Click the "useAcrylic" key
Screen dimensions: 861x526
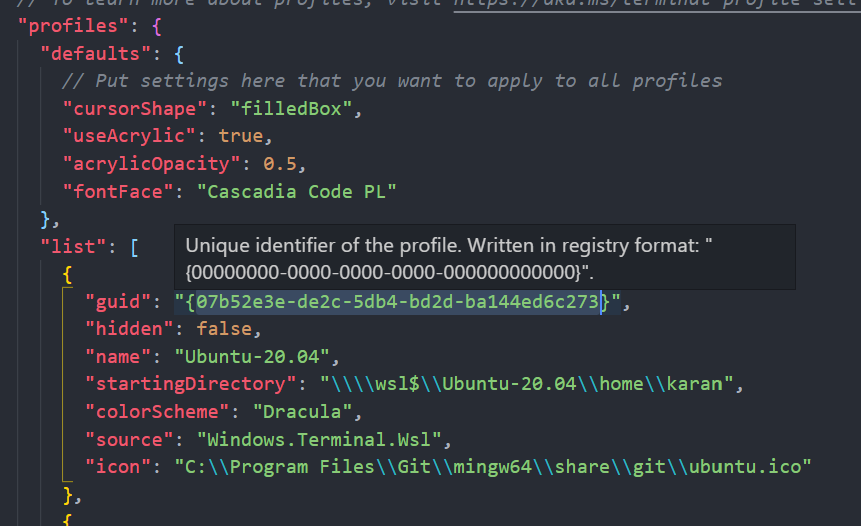129,136
